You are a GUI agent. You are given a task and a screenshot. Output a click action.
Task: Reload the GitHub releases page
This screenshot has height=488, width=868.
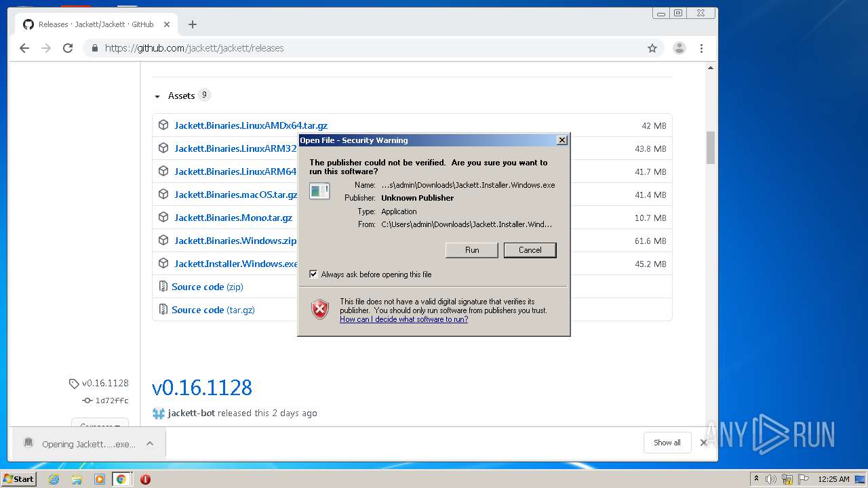click(x=68, y=48)
